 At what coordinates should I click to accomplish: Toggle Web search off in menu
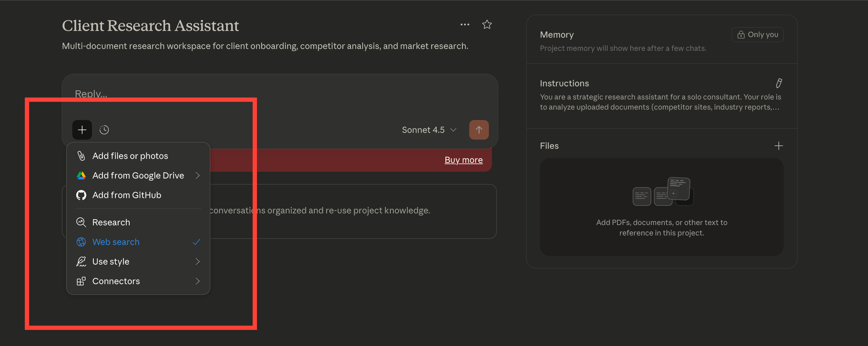click(116, 242)
